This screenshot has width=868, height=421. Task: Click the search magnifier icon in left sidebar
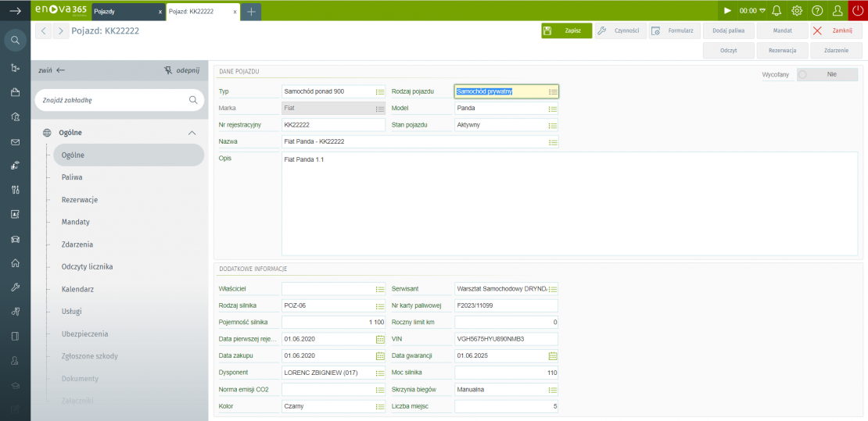coord(15,40)
